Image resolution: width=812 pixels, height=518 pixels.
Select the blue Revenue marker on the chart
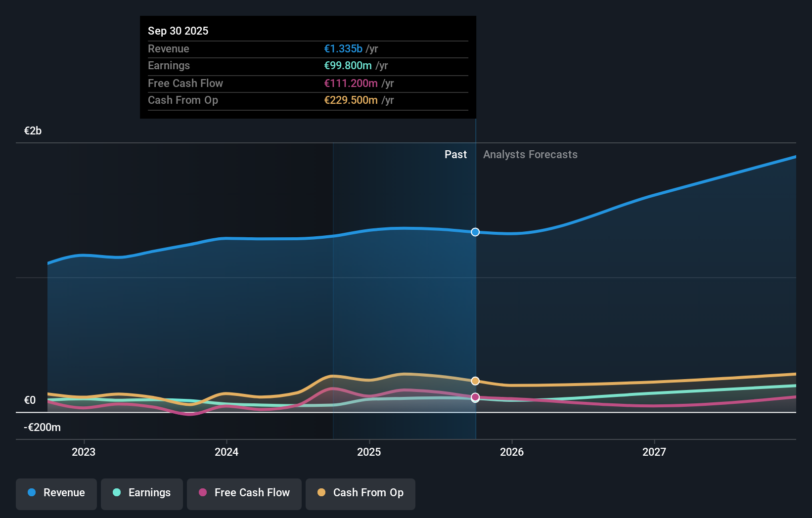(475, 232)
